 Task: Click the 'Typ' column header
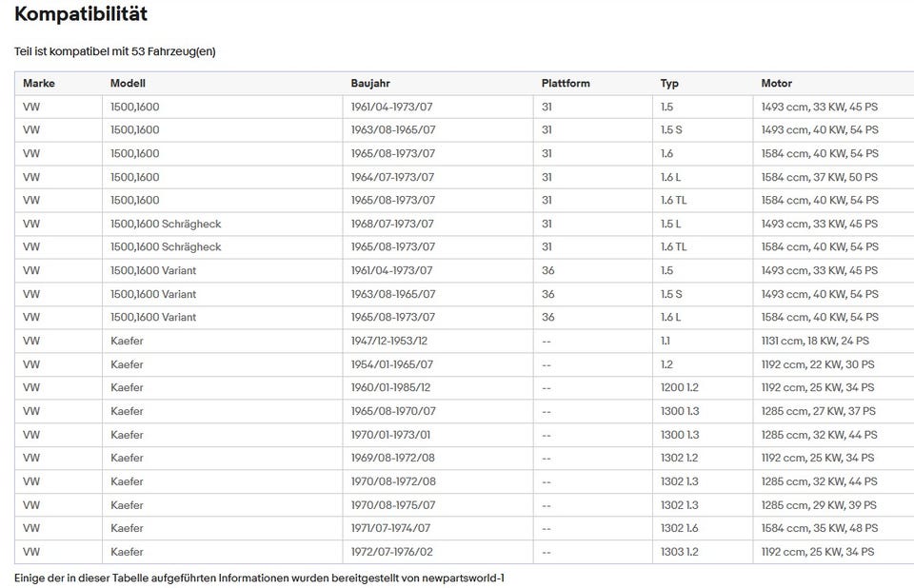669,84
